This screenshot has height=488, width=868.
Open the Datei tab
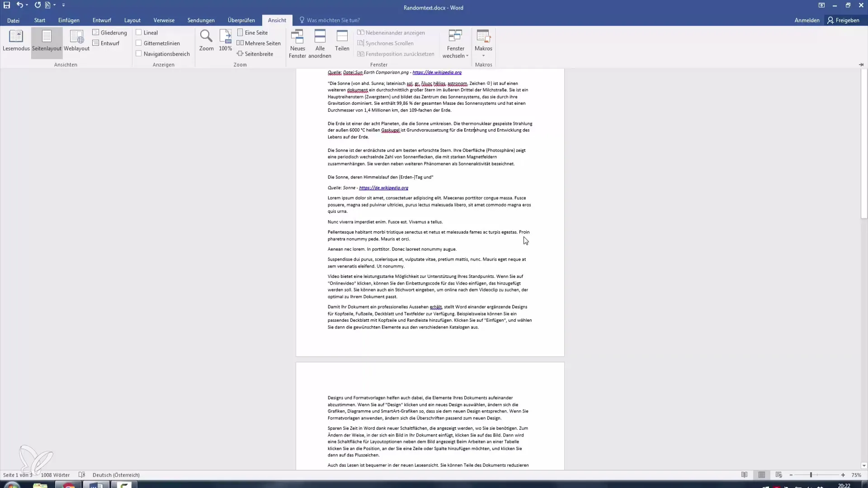click(x=13, y=20)
